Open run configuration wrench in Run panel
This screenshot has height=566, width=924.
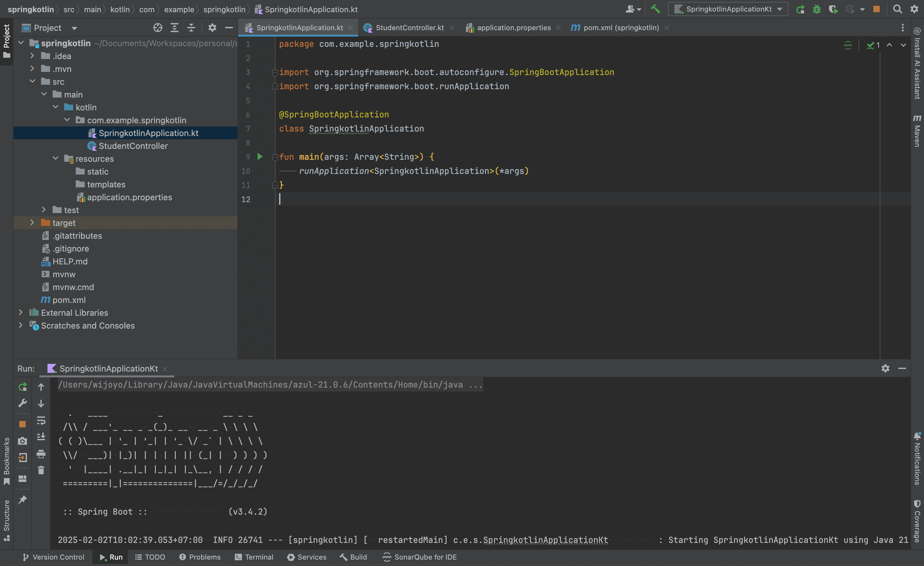[22, 403]
